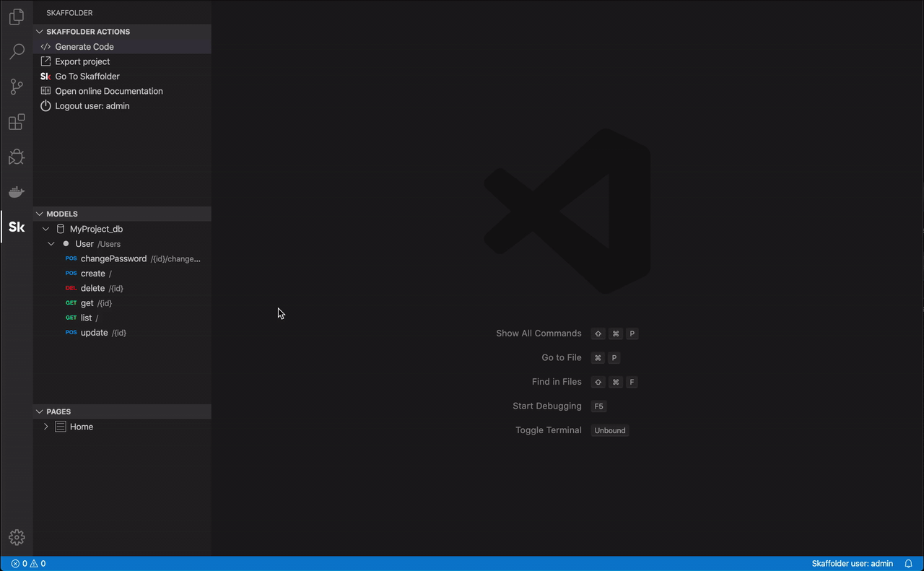Select Export project action

(122, 61)
